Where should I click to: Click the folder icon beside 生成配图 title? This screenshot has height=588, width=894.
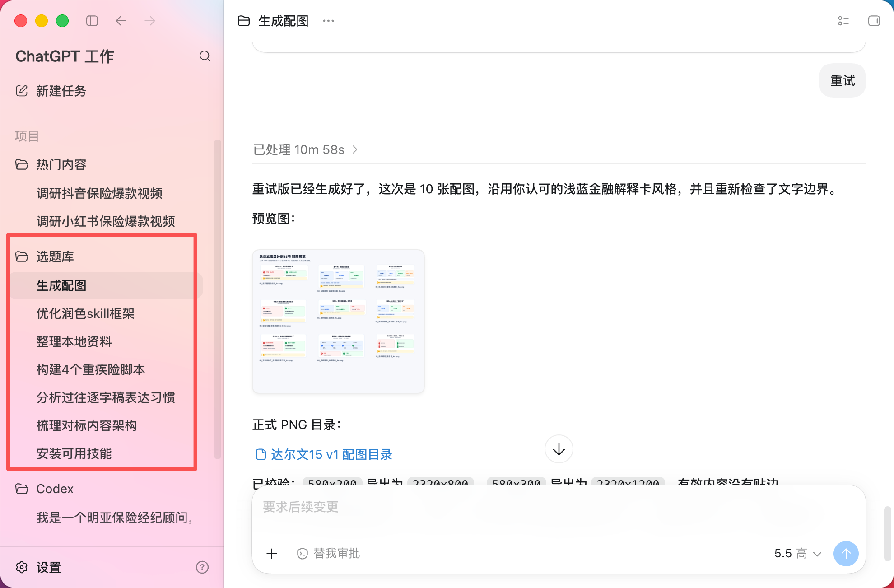(244, 21)
